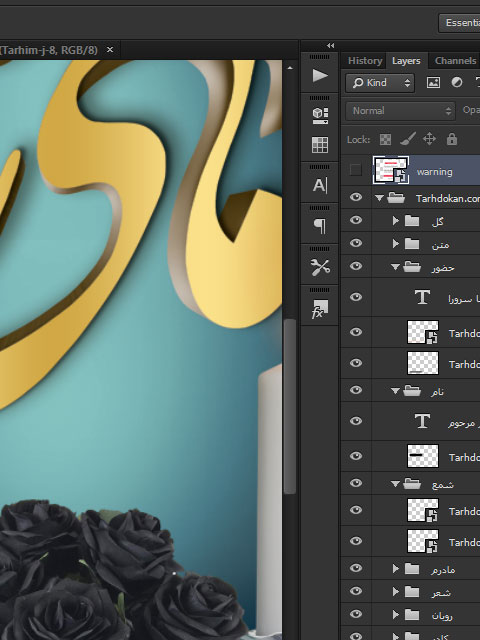Collapse the حضور layer group
Screen dimensions: 480x640
(395, 267)
